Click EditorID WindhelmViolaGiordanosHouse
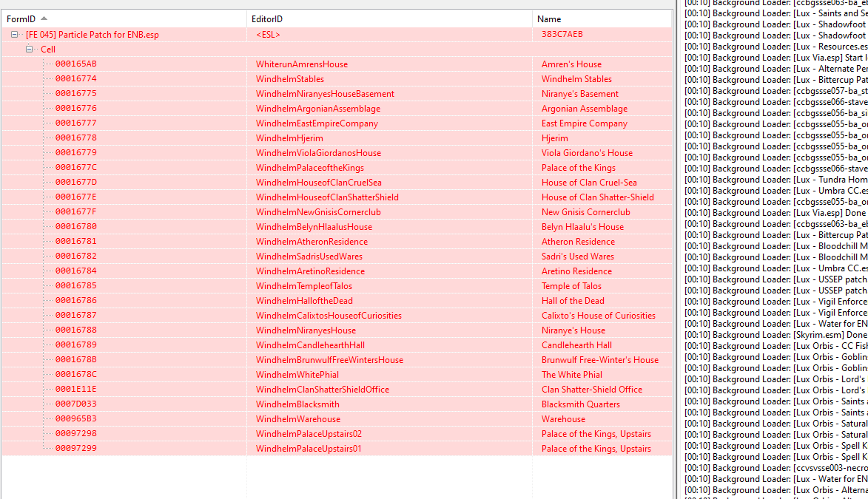The width and height of the screenshot is (868, 499). (x=318, y=153)
